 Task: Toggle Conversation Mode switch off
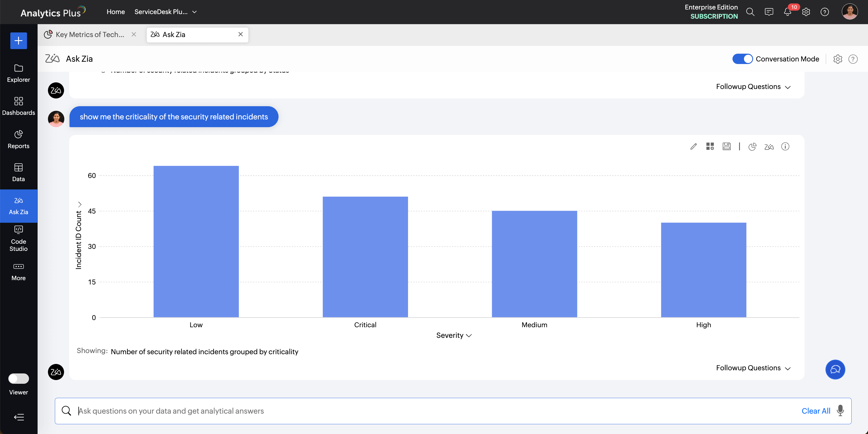tap(742, 59)
